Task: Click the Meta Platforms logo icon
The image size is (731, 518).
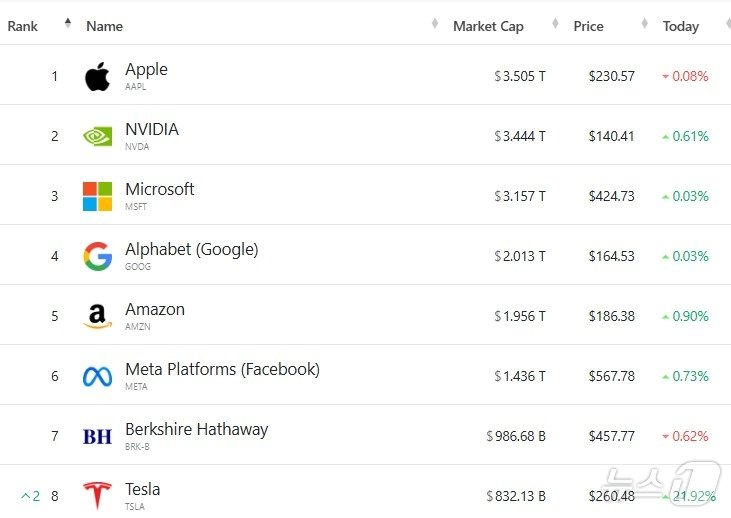Action: tap(97, 376)
